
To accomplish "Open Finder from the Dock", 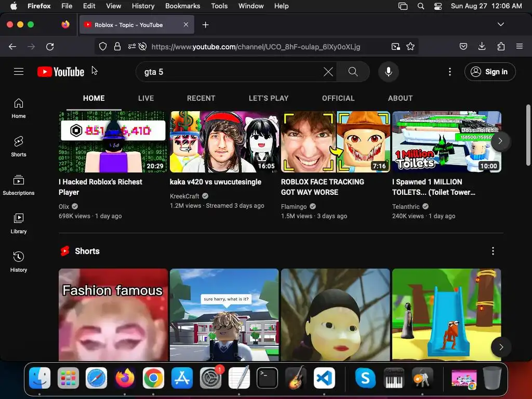I will pos(39,378).
